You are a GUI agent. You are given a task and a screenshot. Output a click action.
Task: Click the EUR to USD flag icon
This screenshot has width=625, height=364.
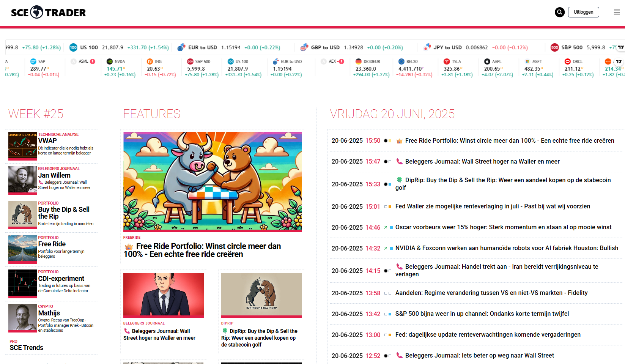pos(181,47)
